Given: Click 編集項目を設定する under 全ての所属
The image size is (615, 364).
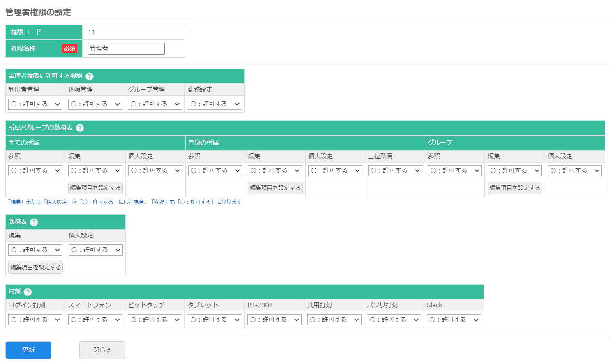Looking at the screenshot, I should (95, 188).
